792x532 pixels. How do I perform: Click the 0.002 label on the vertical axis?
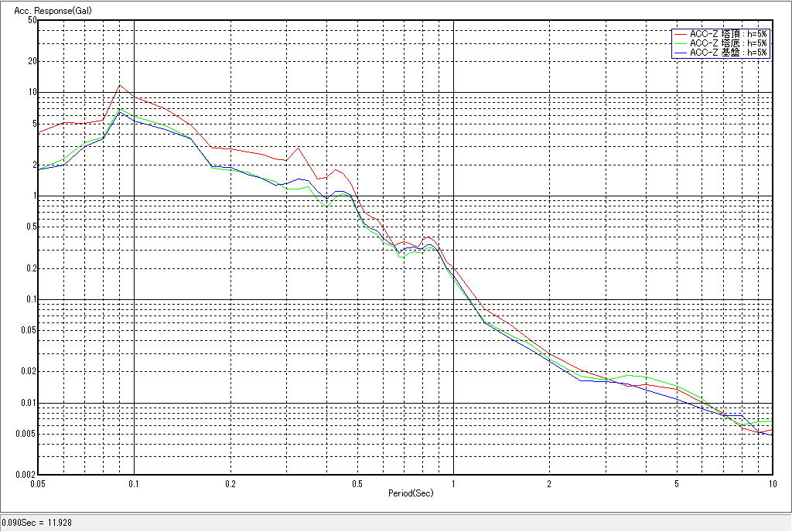tap(26, 474)
